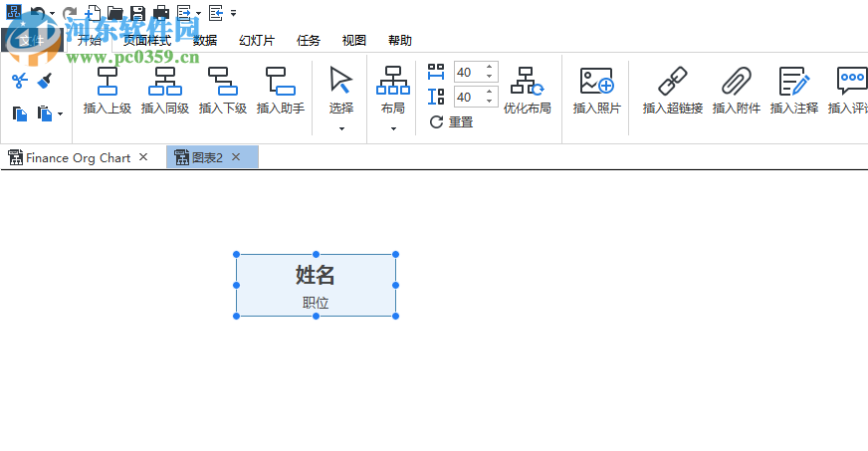Click 插入照片 insert photo
Viewport: 868px width, 451px height.
pyautogui.click(x=597, y=91)
